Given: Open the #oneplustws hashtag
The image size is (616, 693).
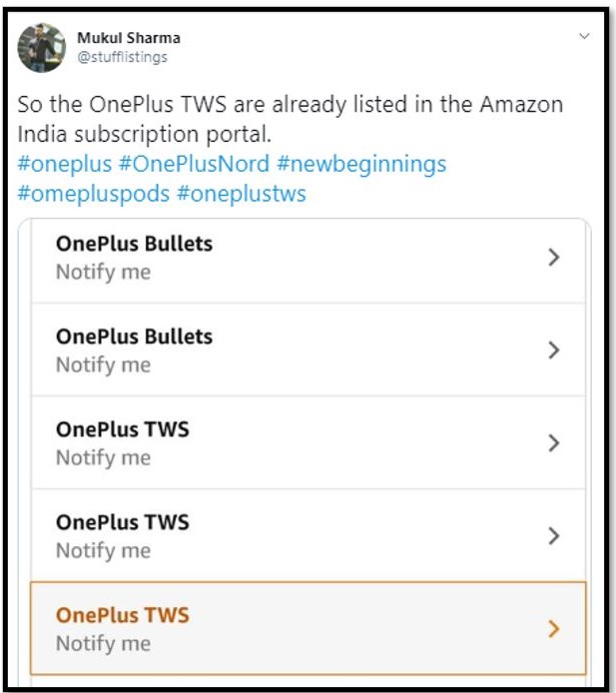Looking at the screenshot, I should tap(241, 194).
